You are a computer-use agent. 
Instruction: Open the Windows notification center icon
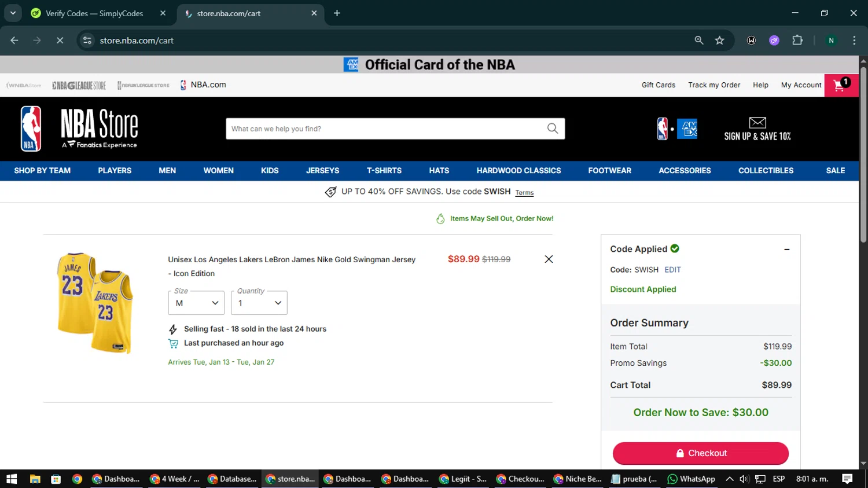tap(847, 479)
